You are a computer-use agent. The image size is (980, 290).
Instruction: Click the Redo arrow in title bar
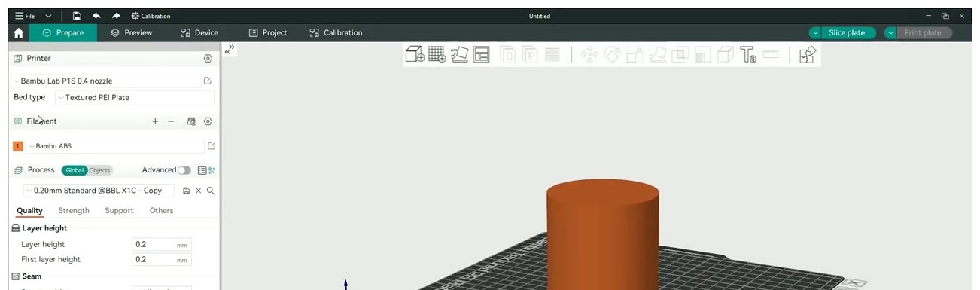[x=116, y=16]
